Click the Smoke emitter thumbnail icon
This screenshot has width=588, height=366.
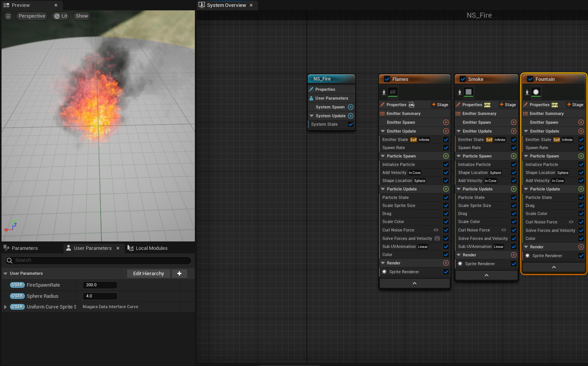[x=469, y=92]
